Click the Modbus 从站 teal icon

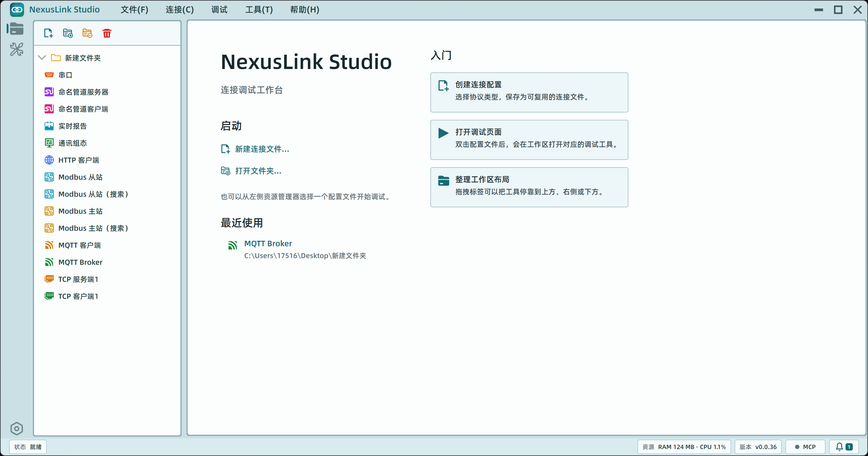[x=49, y=177]
